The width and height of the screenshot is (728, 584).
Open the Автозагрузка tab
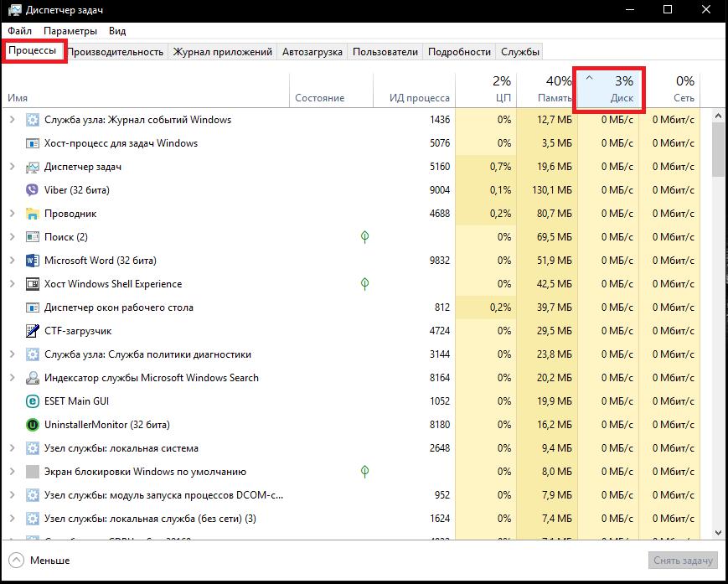[x=312, y=52]
